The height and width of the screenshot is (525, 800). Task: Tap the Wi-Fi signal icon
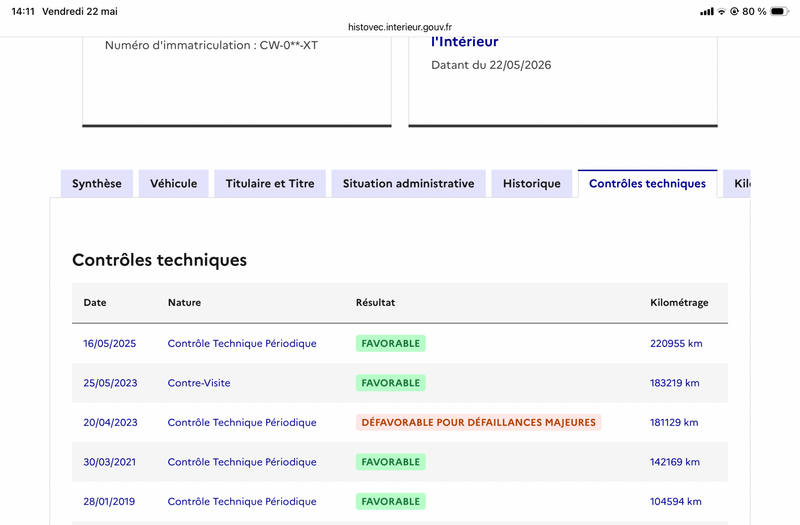tap(721, 11)
